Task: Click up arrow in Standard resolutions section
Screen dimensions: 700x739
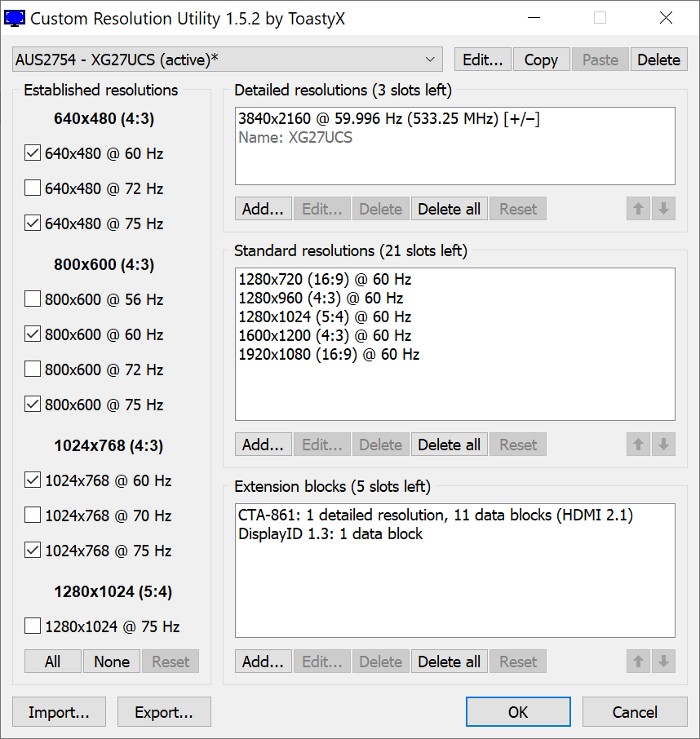Action: coord(638,445)
